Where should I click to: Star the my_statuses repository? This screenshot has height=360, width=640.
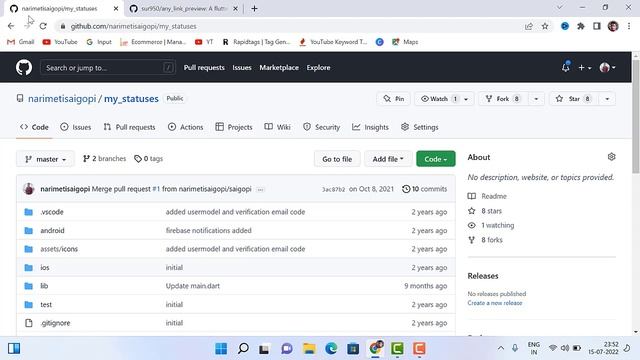pos(573,99)
